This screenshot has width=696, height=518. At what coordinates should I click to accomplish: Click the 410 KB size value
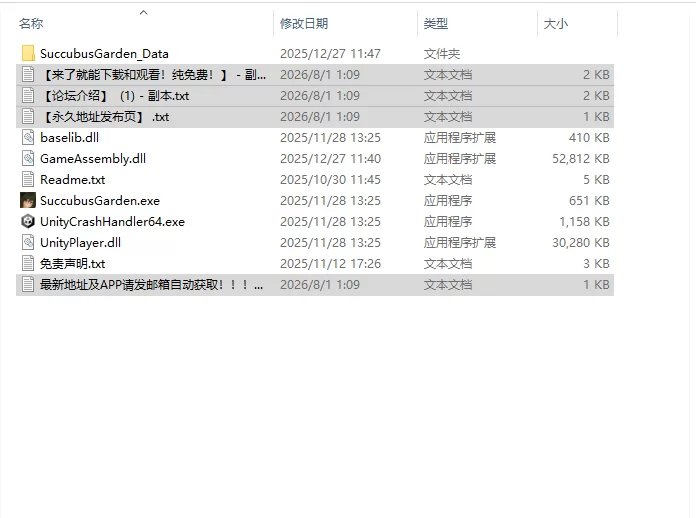[x=589, y=138]
